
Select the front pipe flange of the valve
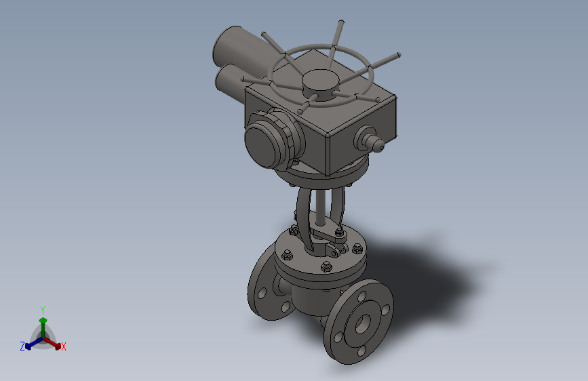click(358, 322)
